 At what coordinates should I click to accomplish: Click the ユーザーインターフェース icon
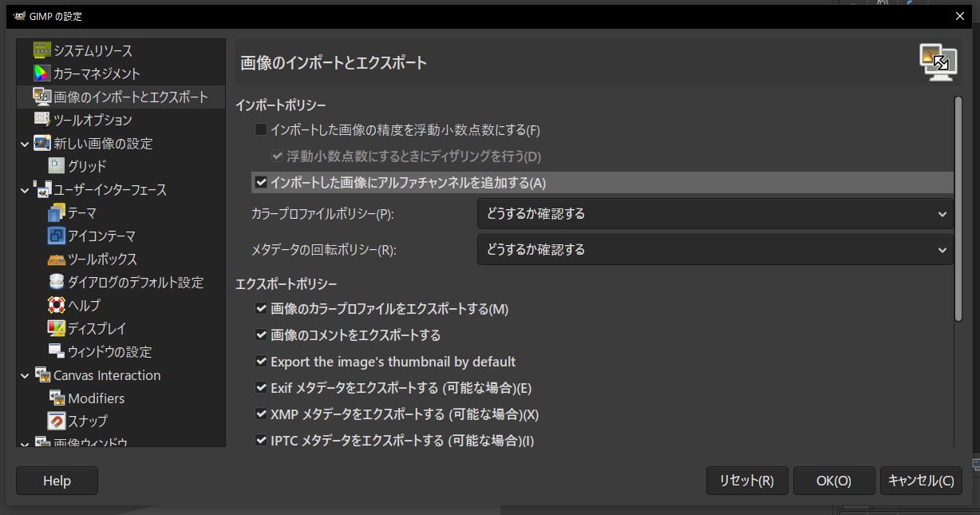coord(41,190)
